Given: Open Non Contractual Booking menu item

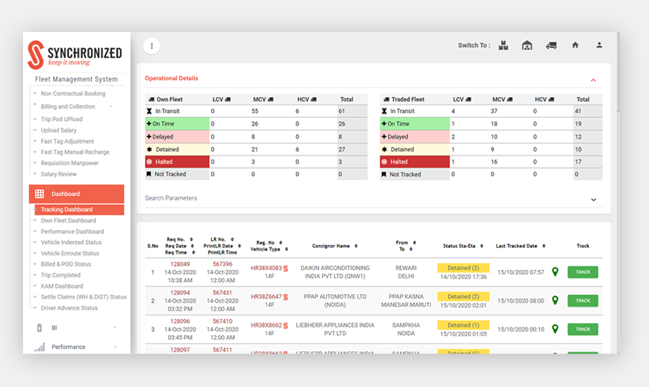Looking at the screenshot, I should 73,94.
